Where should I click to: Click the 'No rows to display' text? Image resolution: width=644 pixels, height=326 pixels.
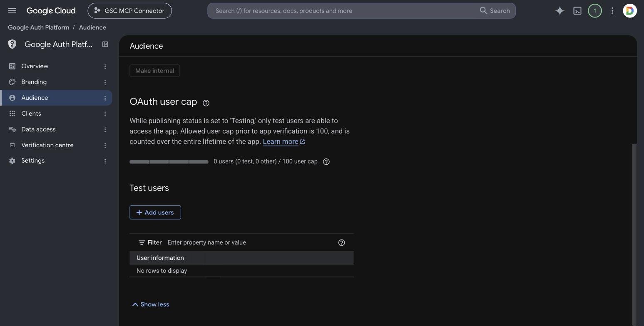point(162,271)
